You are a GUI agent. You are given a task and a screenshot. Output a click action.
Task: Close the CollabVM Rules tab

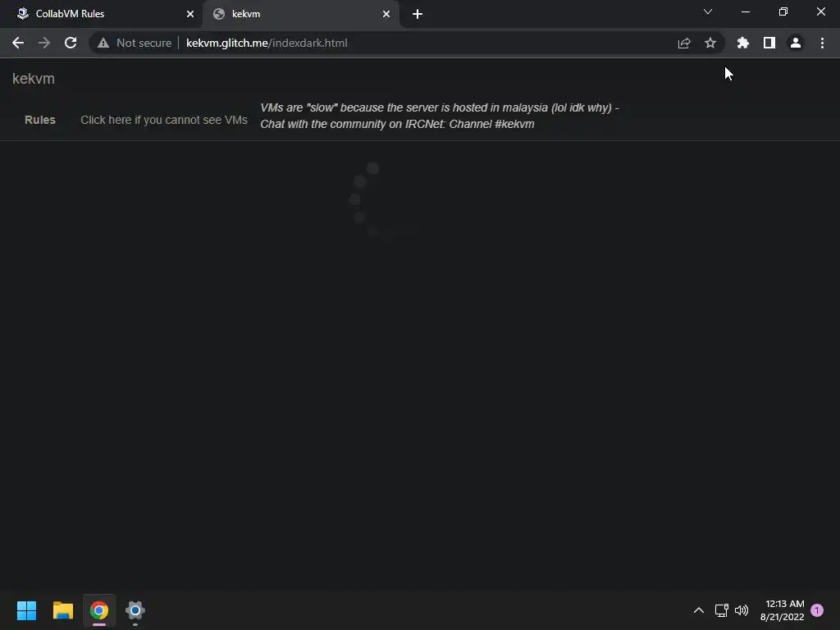[190, 14]
